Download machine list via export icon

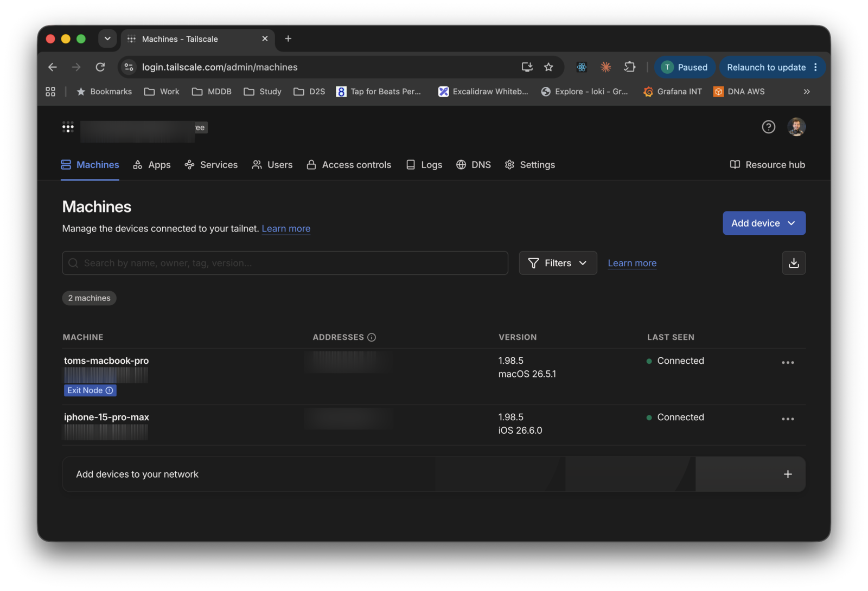[794, 263]
